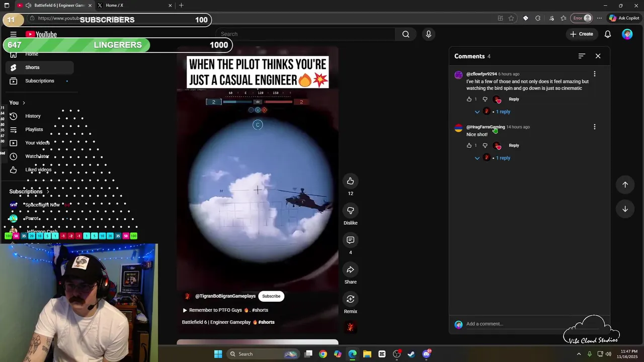This screenshot has width=644, height=362.
Task: Click the YouTube search field
Action: [x=306, y=34]
